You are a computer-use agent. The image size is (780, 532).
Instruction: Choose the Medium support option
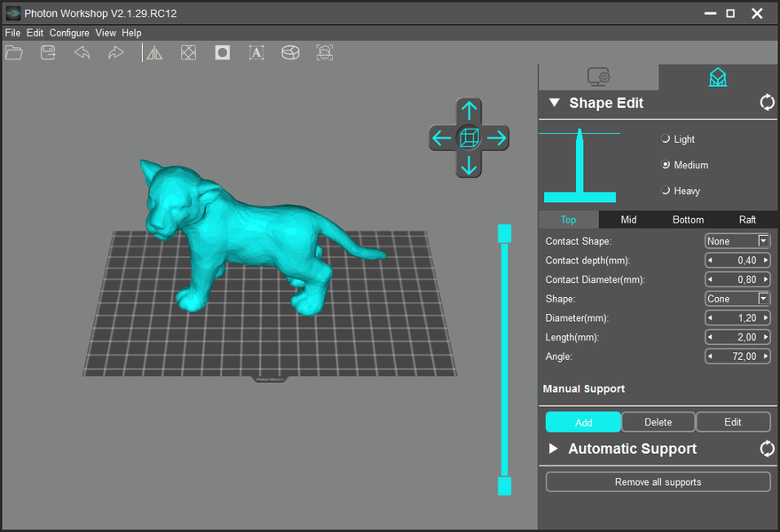tap(666, 165)
